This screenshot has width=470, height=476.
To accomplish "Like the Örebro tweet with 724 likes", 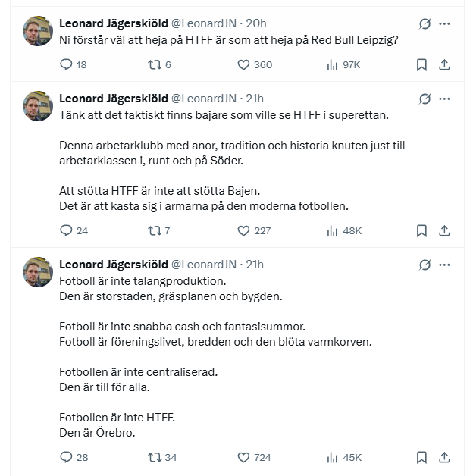I will (x=243, y=457).
